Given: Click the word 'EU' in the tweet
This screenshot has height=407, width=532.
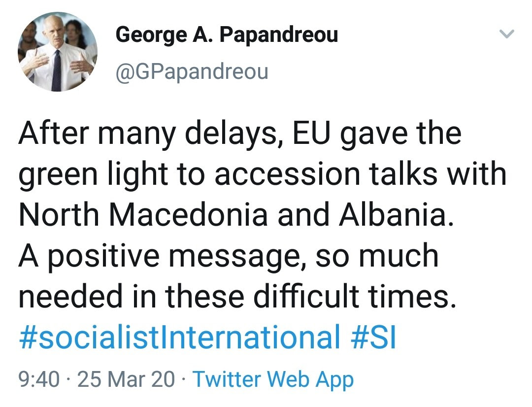Looking at the screenshot, I should coord(311,134).
